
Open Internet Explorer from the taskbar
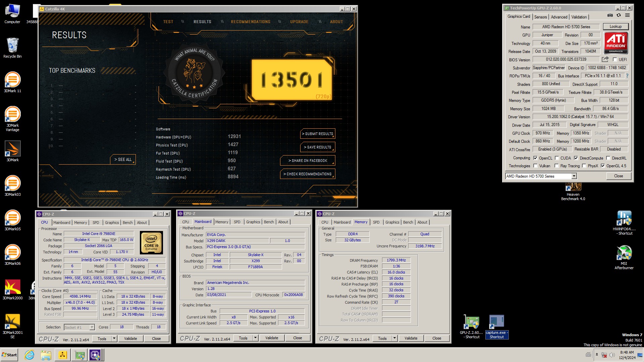click(x=30, y=355)
